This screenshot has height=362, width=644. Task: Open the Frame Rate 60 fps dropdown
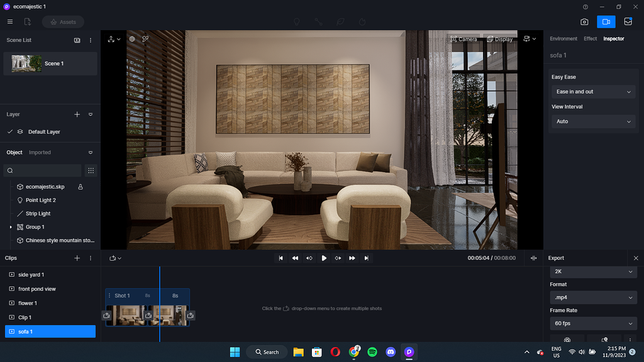click(592, 323)
